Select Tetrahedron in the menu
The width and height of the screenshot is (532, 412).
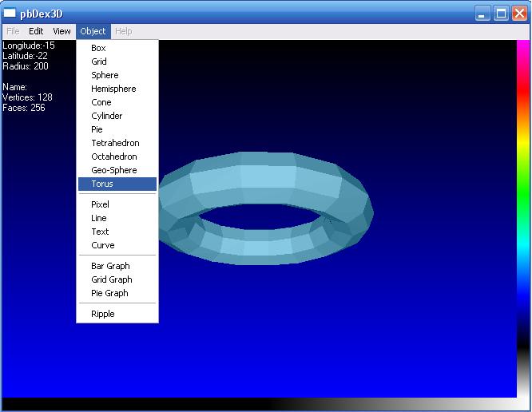click(115, 143)
